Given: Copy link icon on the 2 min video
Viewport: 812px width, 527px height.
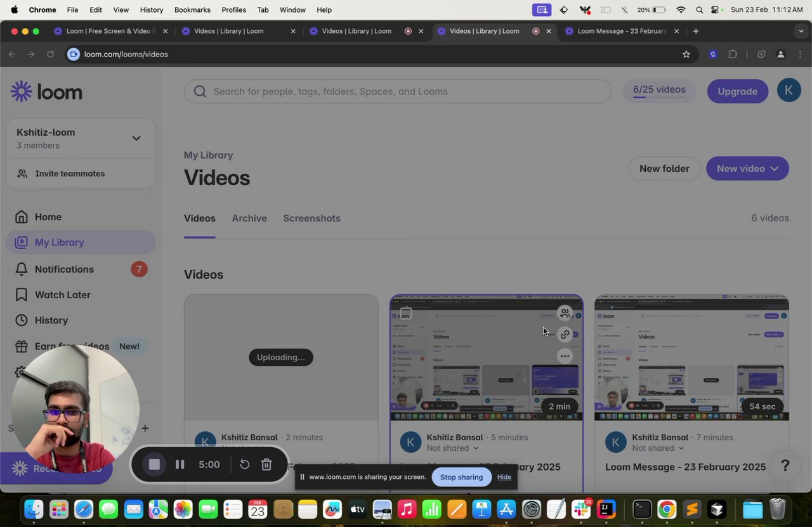Looking at the screenshot, I should (565, 334).
